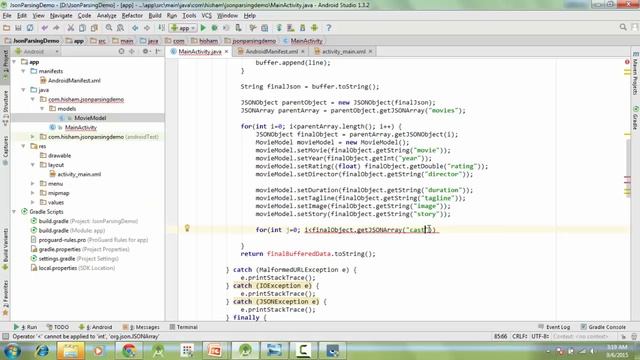Switch to the AndroidManifest.xml editor tab
Screen dimensions: 640x360
[271, 51]
